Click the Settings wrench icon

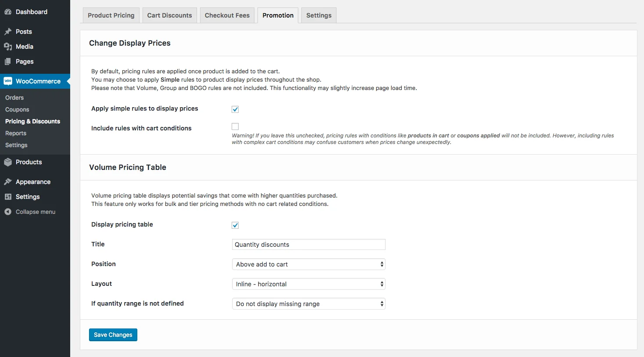8,197
